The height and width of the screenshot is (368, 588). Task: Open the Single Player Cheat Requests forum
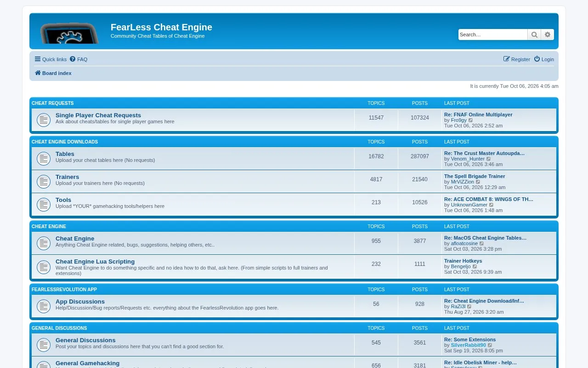(x=98, y=115)
